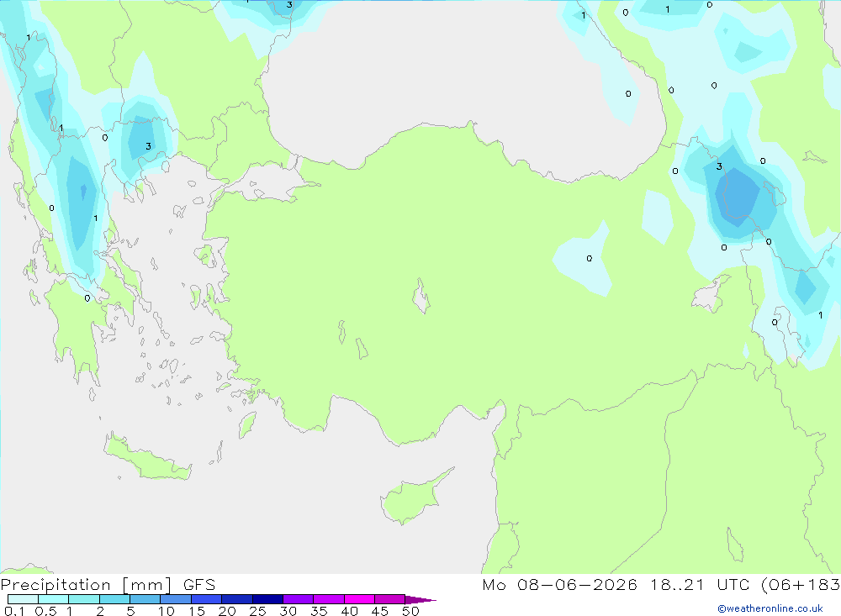
Task: Click the '18..21 UTC' time label
Action: 700,585
